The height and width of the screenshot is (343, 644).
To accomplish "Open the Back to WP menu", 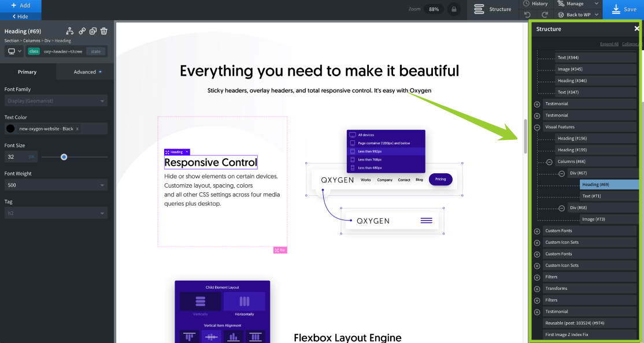I will point(578,15).
